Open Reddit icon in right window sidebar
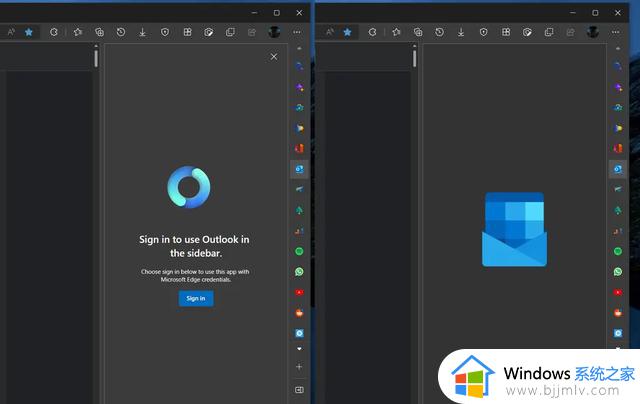 618,313
